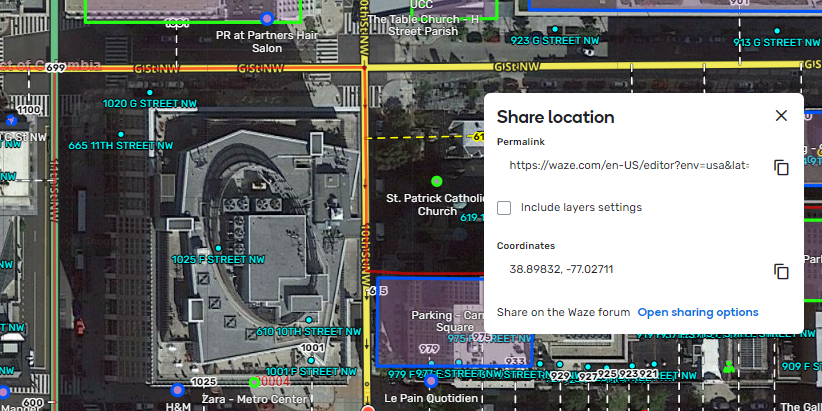Select the 1025 F STREET NW address point
822x411 pixels.
click(x=219, y=248)
